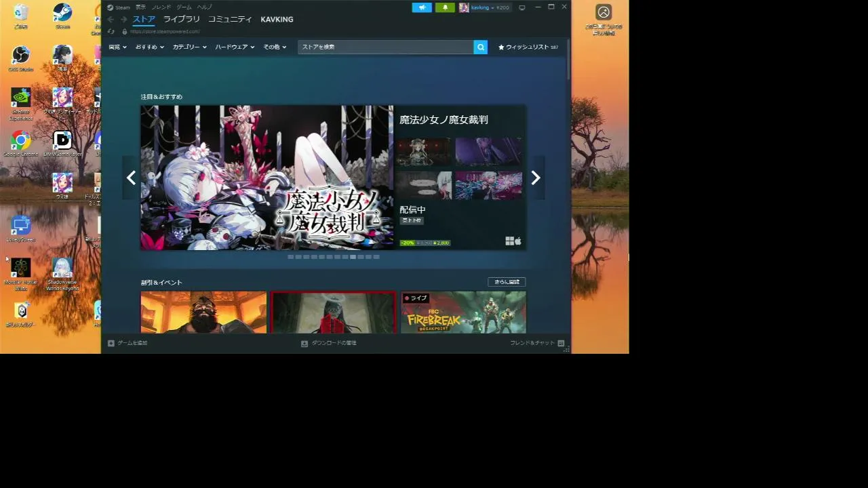
Task: Open the Monster Hunter Wilds desktop icon
Action: click(x=21, y=274)
